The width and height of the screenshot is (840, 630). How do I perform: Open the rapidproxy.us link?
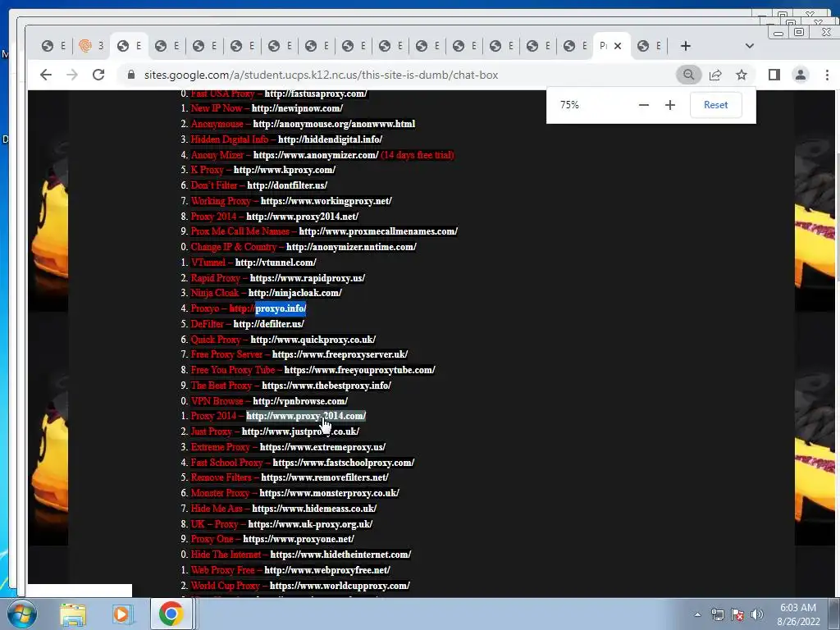(x=308, y=278)
